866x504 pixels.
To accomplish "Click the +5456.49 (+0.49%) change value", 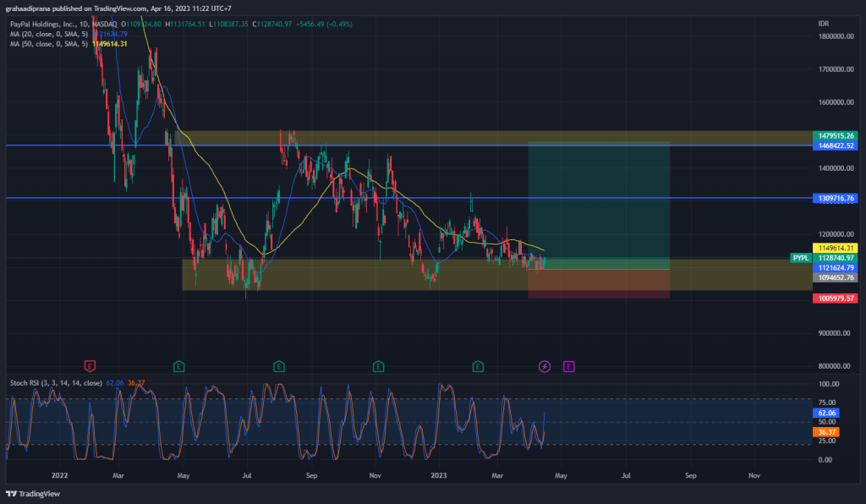I will [324, 25].
